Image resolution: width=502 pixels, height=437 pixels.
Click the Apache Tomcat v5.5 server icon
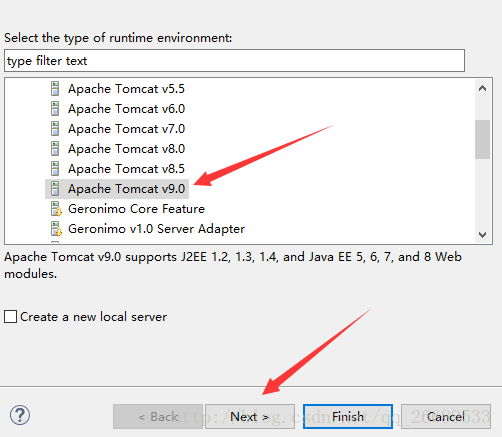pyautogui.click(x=55, y=89)
